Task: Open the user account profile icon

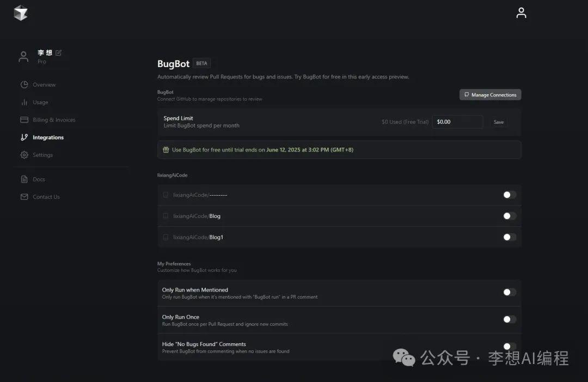Action: tap(521, 13)
